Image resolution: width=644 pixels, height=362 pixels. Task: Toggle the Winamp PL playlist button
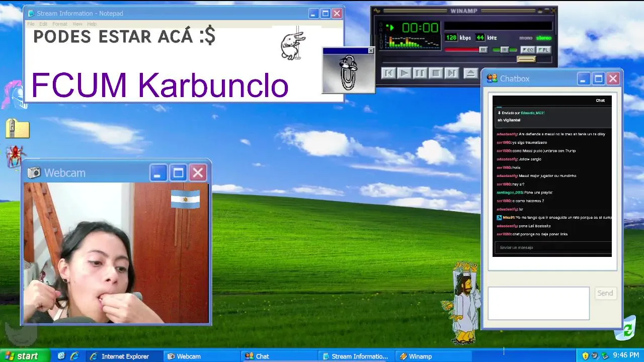(544, 50)
